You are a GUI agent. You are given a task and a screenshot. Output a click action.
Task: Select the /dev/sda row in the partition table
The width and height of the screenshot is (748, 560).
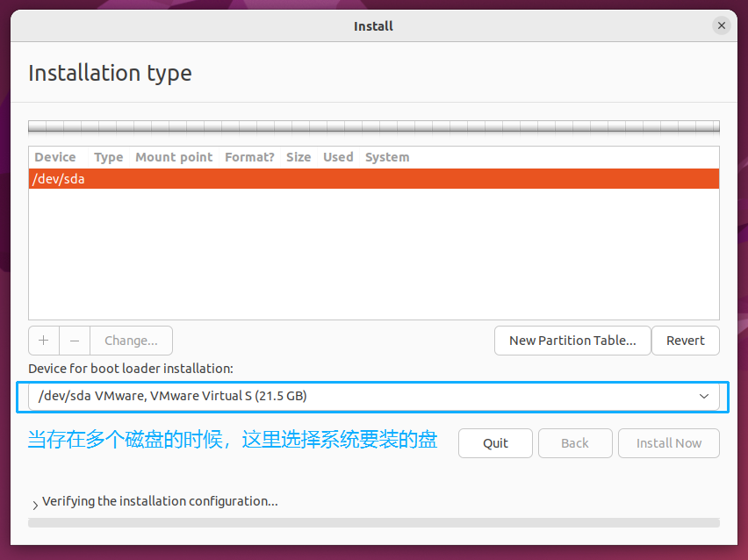pyautogui.click(x=373, y=179)
